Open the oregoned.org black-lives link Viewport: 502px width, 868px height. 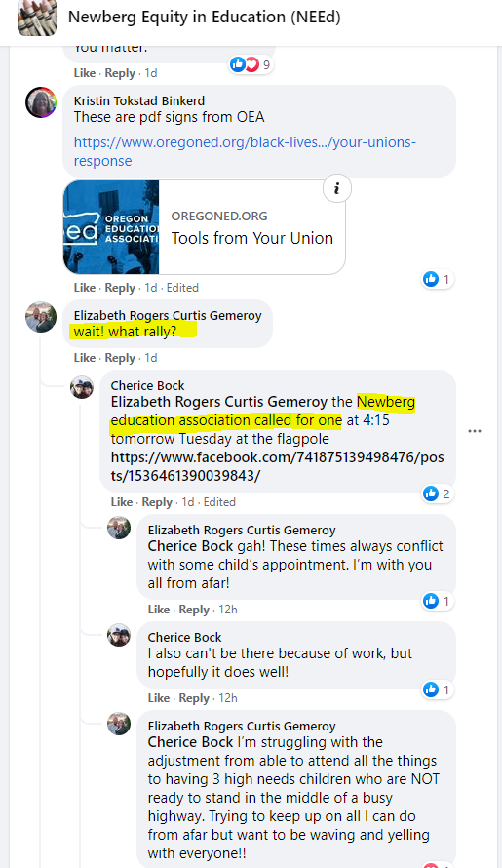click(245, 151)
